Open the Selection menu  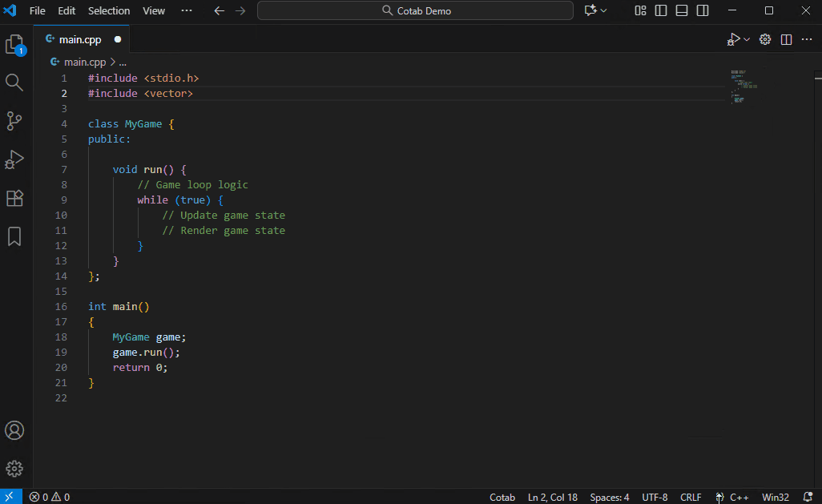(109, 10)
